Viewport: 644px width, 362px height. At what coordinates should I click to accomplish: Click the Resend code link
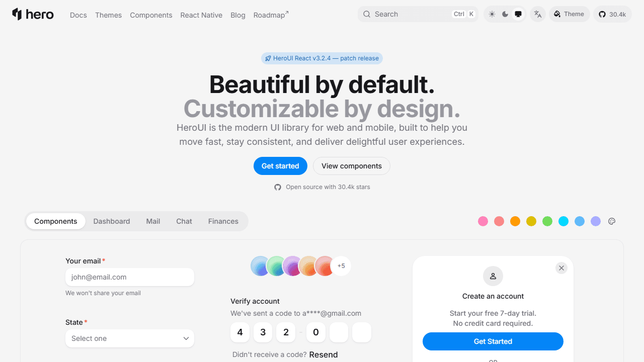pos(324,354)
